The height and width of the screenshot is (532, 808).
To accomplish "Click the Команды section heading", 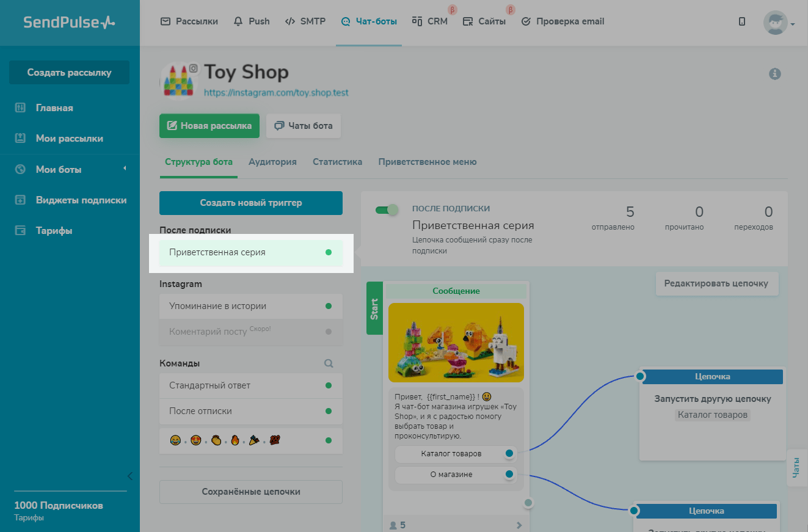I will (x=180, y=363).
